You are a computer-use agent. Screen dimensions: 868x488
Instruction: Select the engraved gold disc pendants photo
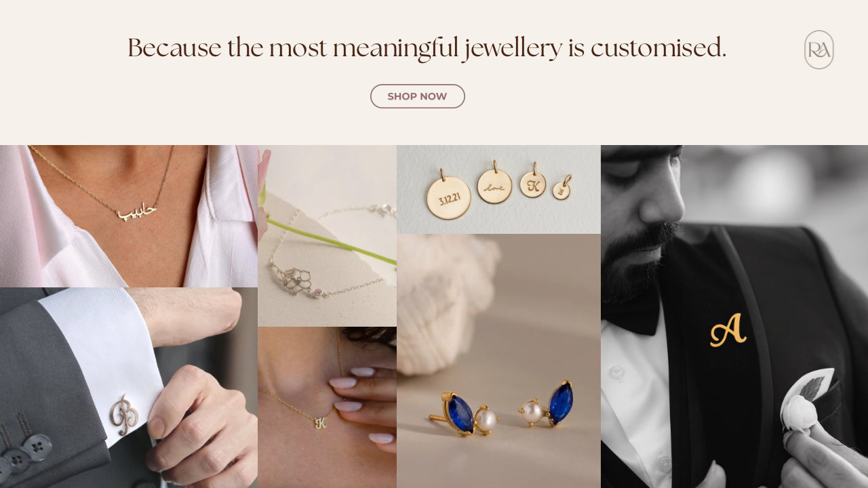pos(498,189)
